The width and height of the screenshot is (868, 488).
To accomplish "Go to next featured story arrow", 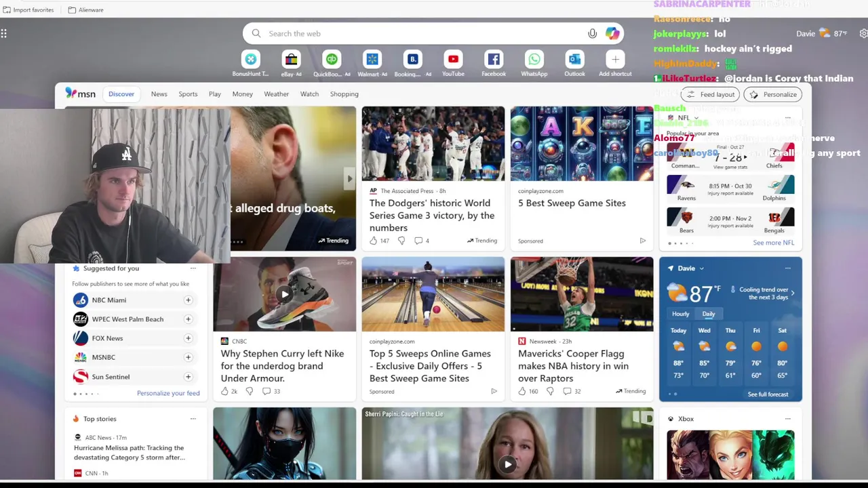I will pyautogui.click(x=349, y=179).
